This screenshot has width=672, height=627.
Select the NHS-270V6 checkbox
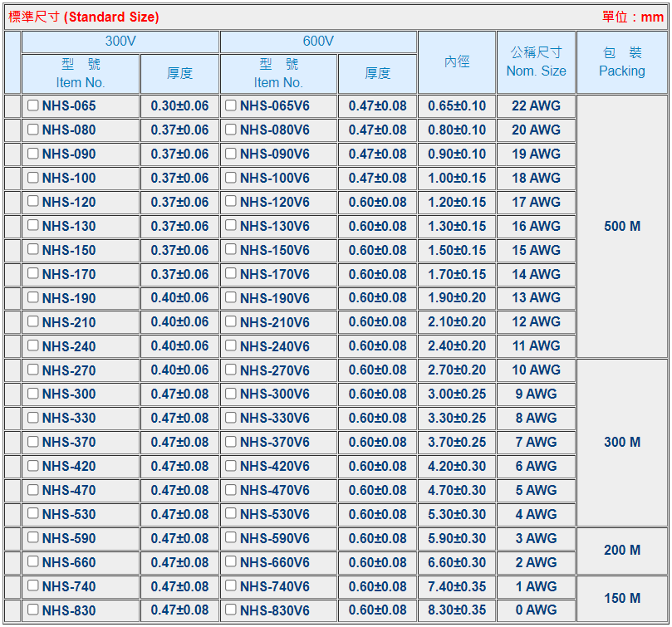point(231,370)
